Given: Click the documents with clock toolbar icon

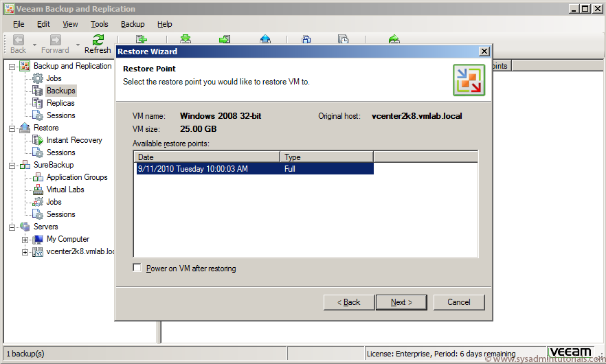Looking at the screenshot, I should click(x=344, y=39).
